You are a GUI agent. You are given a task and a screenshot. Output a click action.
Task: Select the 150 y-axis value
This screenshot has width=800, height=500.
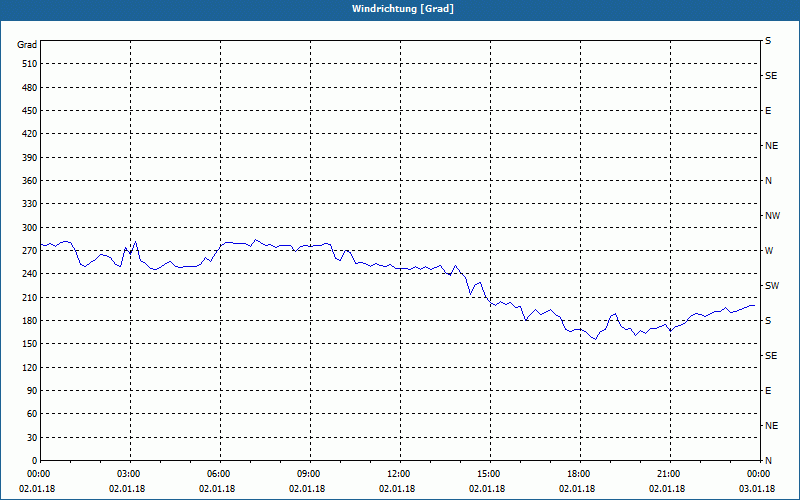coord(30,343)
